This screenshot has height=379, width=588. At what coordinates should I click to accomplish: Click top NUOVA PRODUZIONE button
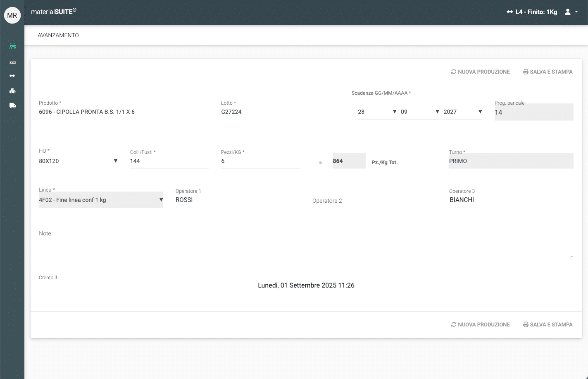pyautogui.click(x=480, y=72)
